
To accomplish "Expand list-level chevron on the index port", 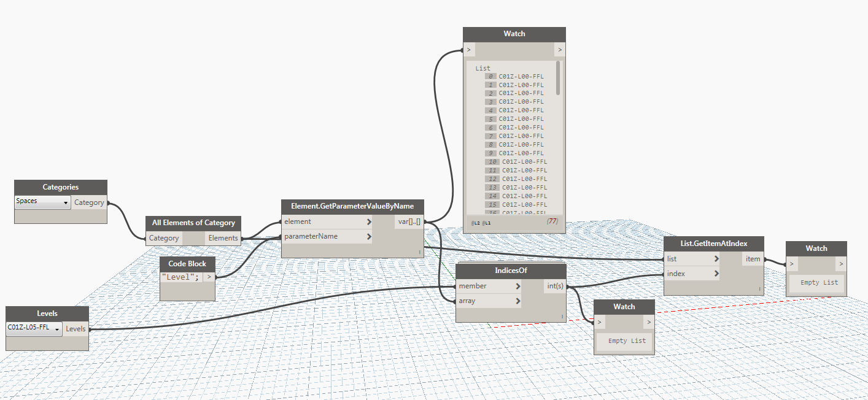I will click(x=716, y=274).
